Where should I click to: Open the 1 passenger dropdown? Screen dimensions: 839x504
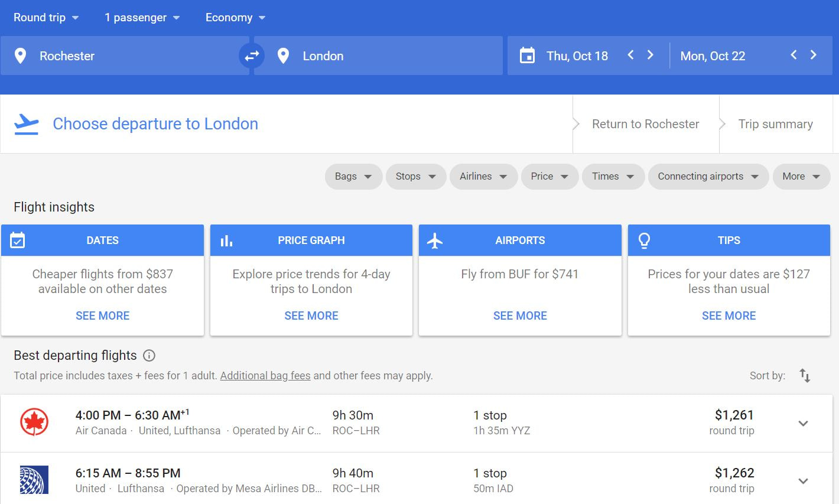pyautogui.click(x=142, y=18)
